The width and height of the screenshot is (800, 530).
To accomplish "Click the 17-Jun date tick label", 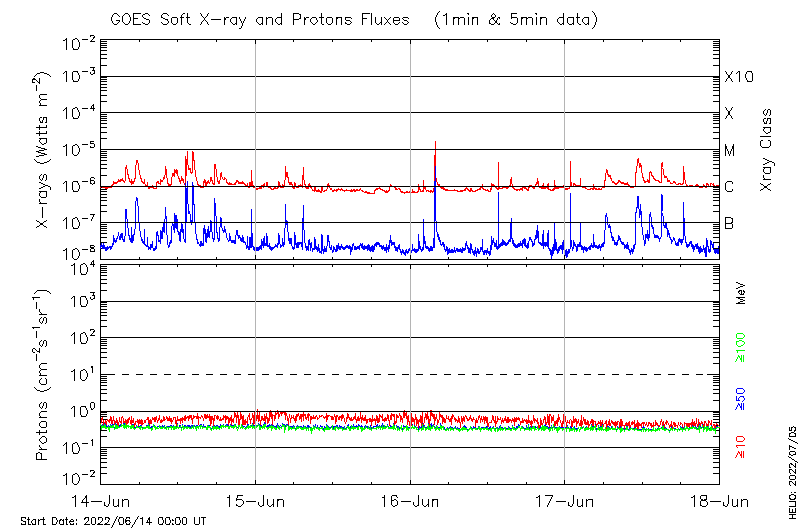I will coord(565,502).
